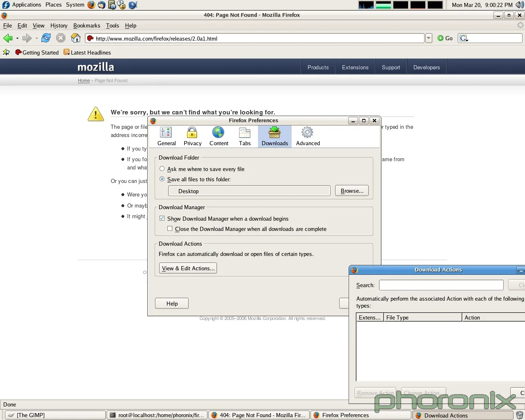Launch Firefox from the top panel icon
Image resolution: width=525 pixels, height=420 pixels.
pos(91,5)
